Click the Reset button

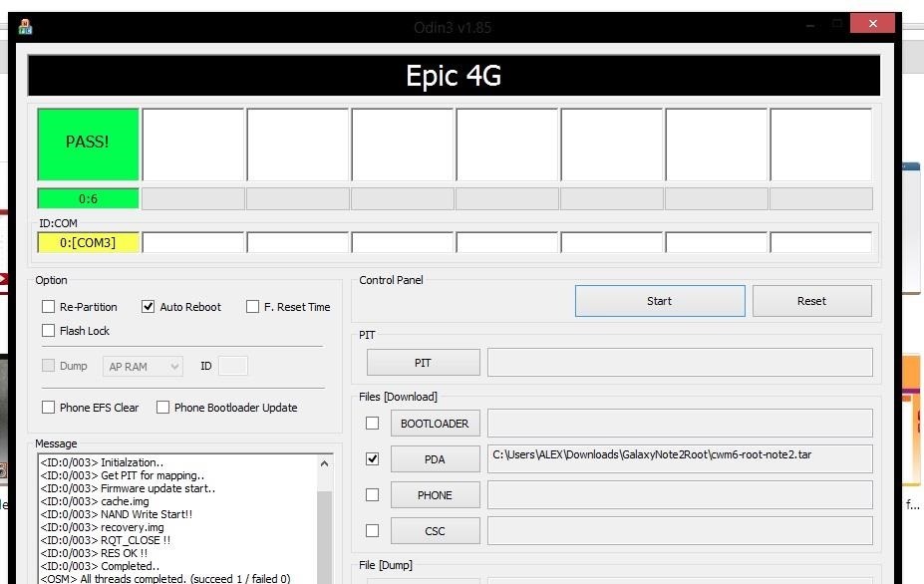(811, 301)
